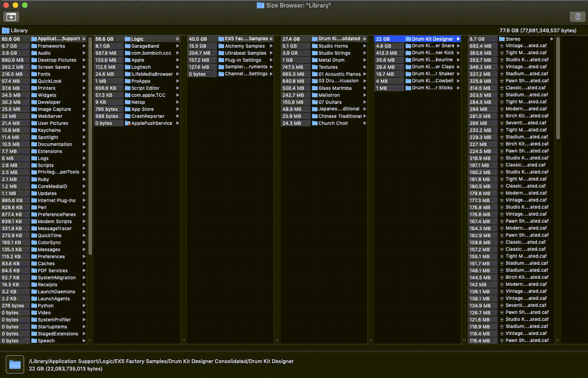Screen dimensions: 588x378
Task: Select the StagedExtensions folder row
Action: click(44, 334)
